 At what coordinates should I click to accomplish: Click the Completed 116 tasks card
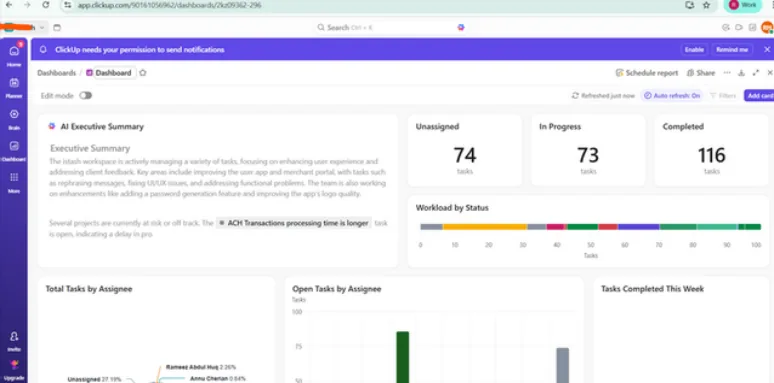[x=711, y=151]
